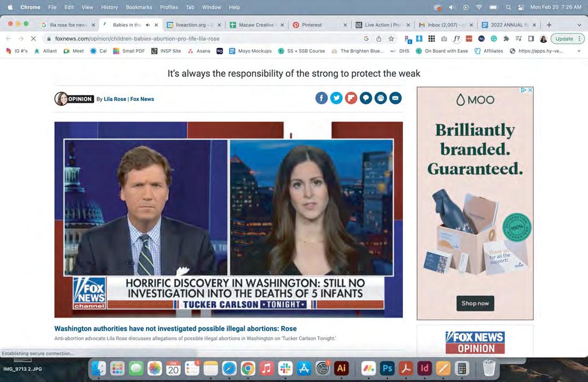Screen dimensions: 588x382
Task: Open a new tab with plus button
Action: 549,25
